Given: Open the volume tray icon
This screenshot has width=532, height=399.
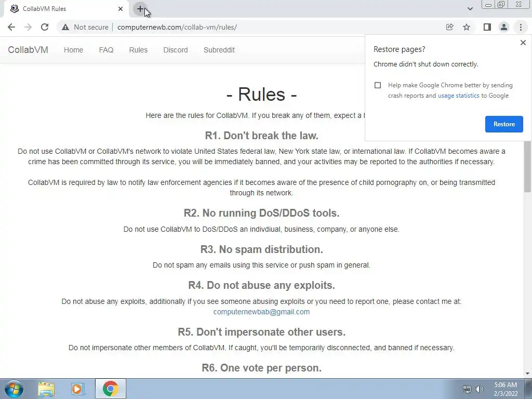Looking at the screenshot, I should pos(480,389).
